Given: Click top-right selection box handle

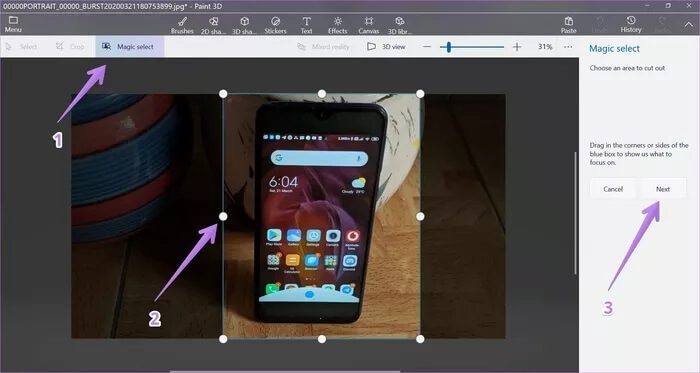Looking at the screenshot, I should point(420,94).
